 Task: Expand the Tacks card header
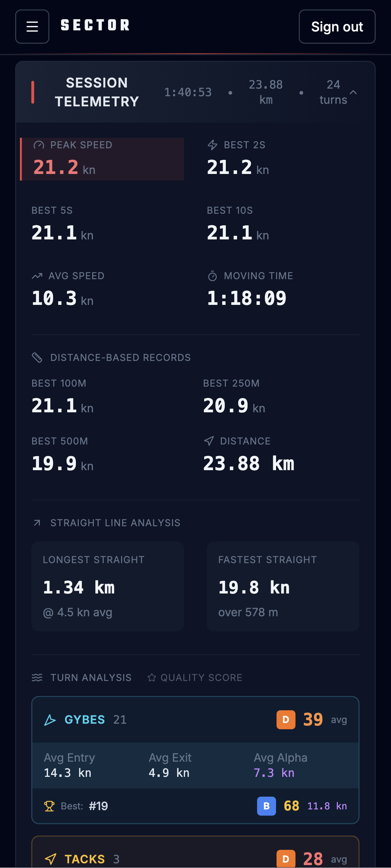point(195,859)
